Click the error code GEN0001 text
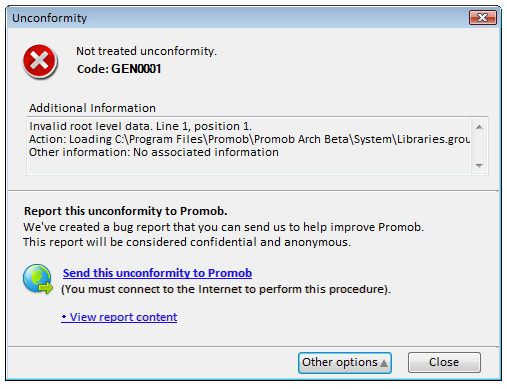507x389 pixels. point(136,69)
